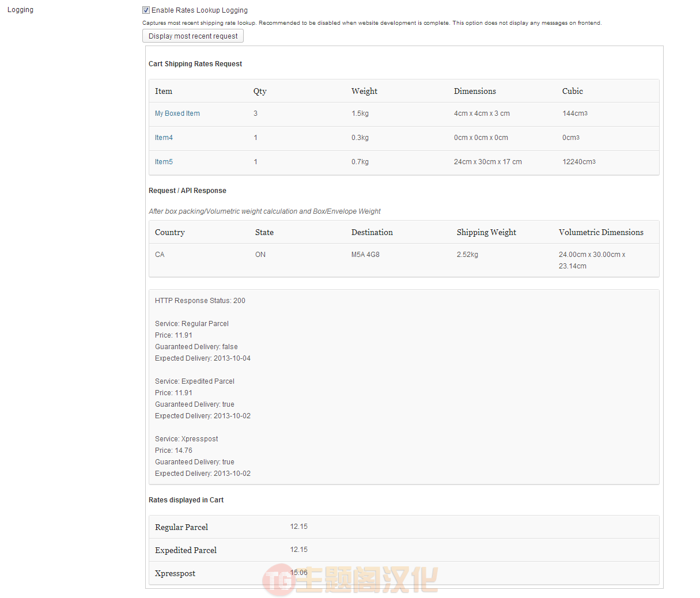Click the Regular Parcel rate row label

[x=181, y=527]
